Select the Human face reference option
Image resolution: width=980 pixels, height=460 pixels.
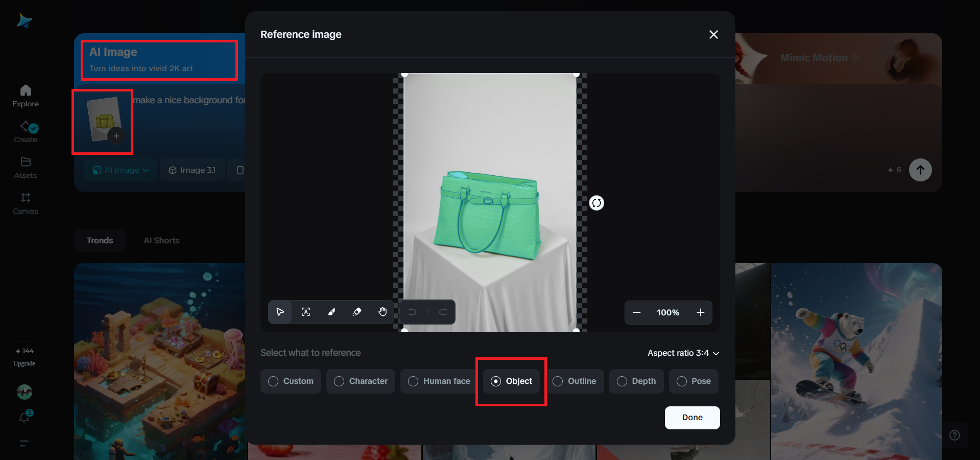(x=439, y=381)
